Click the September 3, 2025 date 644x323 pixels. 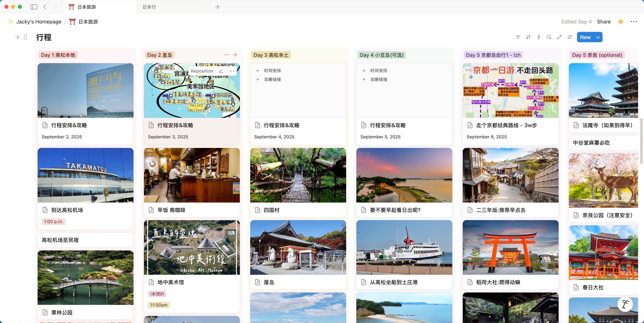point(168,137)
